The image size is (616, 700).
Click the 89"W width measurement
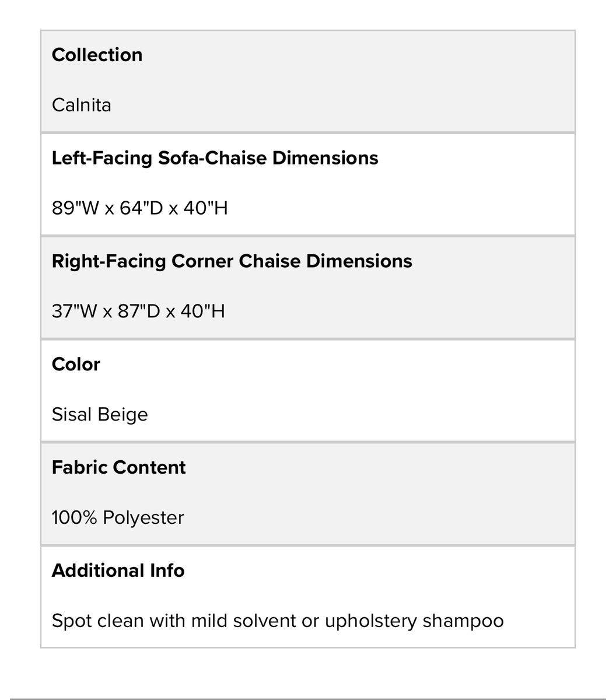(75, 208)
